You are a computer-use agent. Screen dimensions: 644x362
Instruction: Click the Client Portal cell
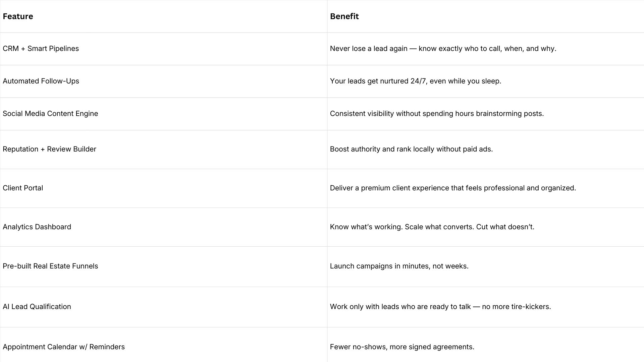coord(23,188)
